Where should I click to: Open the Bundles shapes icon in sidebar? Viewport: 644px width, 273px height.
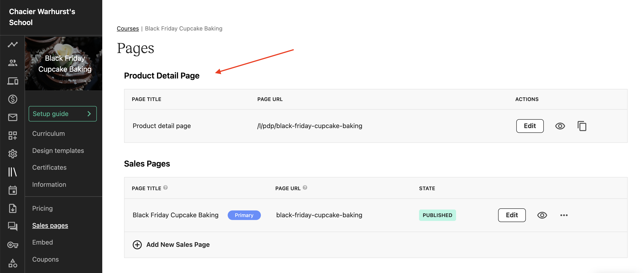[12, 263]
